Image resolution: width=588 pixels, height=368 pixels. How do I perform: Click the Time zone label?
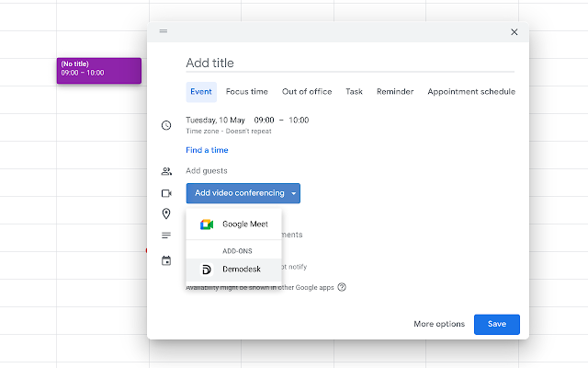202,131
